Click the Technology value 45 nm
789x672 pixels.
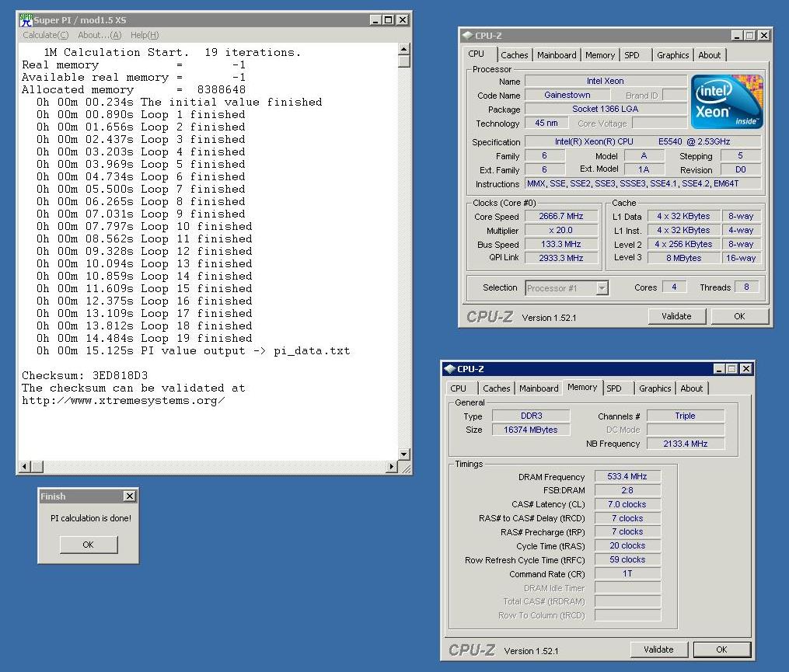pos(546,124)
